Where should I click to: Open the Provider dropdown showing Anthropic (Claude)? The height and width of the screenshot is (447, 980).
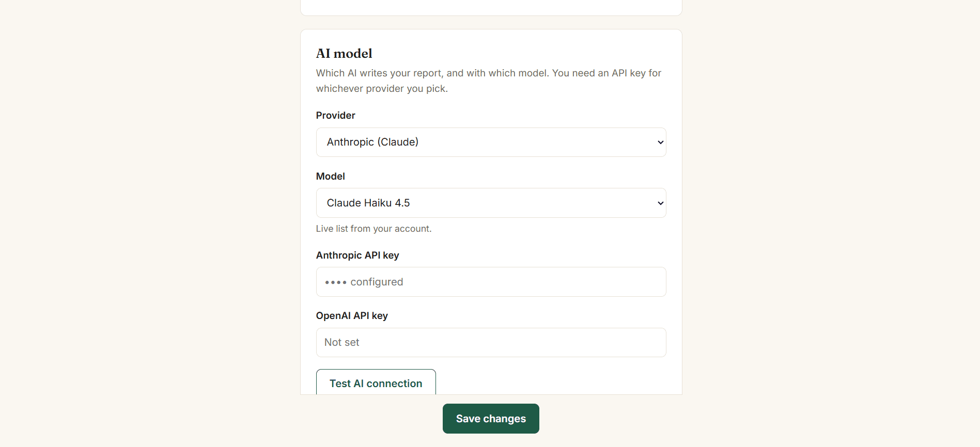click(491, 142)
